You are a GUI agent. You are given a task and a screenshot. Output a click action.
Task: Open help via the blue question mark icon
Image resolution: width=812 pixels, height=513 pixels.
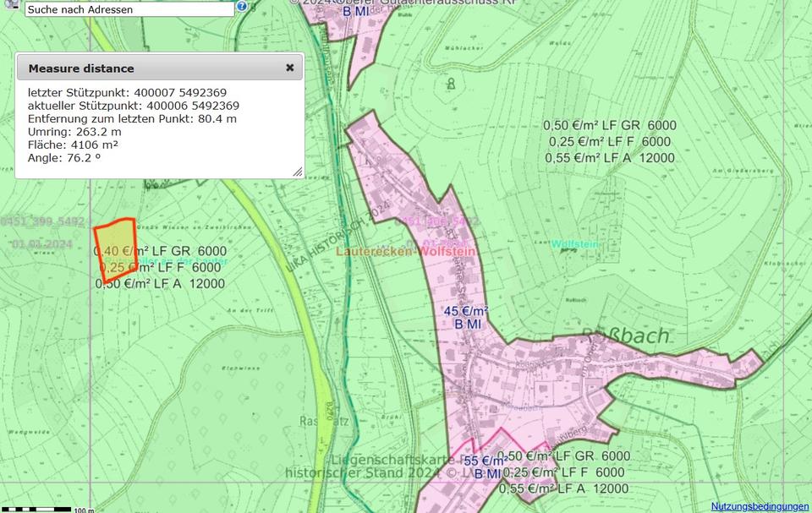tap(242, 7)
